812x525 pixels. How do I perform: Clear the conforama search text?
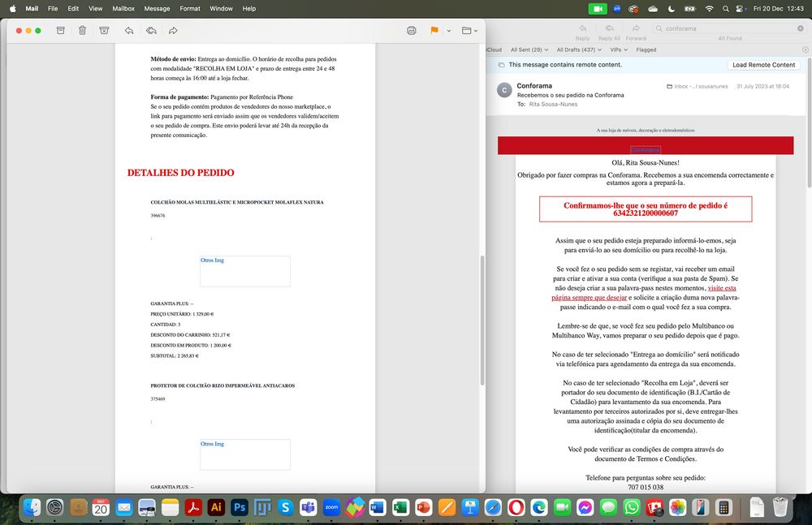[800, 28]
